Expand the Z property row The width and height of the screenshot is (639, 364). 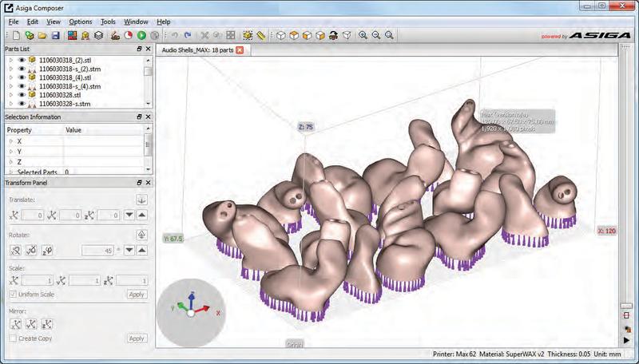pyautogui.click(x=11, y=161)
